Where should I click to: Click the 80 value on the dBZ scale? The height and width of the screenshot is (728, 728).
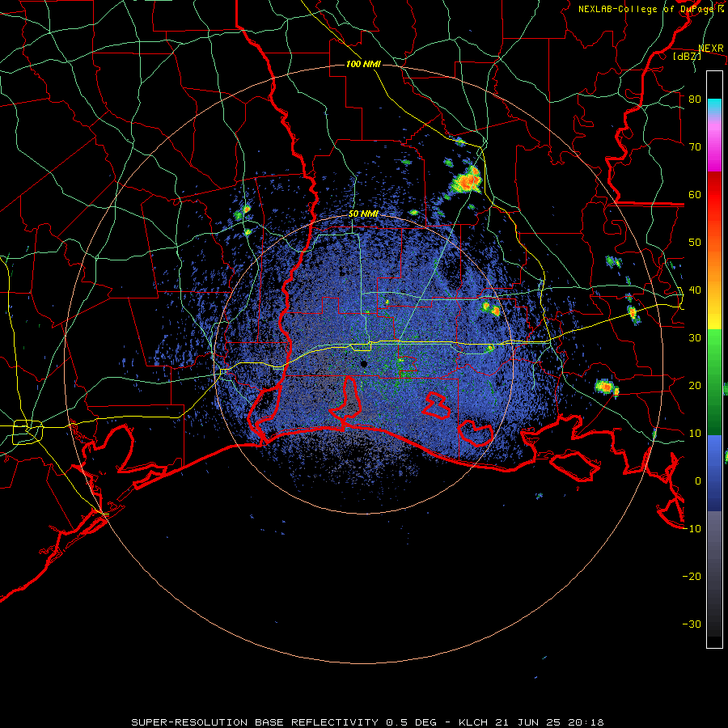coord(695,99)
